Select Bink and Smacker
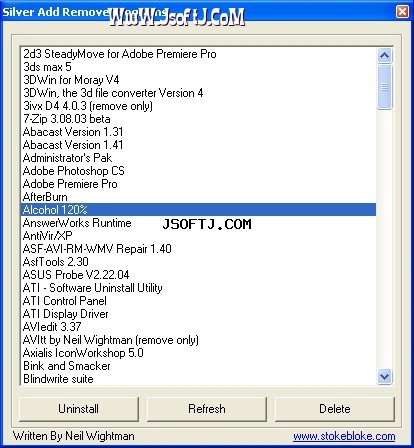The height and width of the screenshot is (448, 414). point(198,366)
